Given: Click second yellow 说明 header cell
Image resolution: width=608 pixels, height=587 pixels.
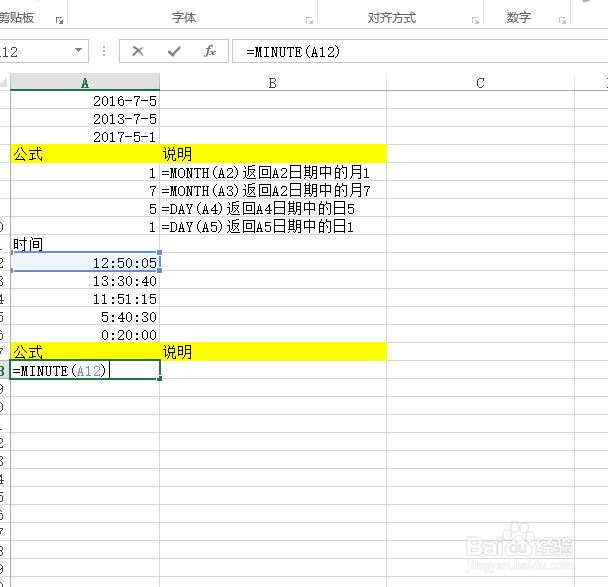Looking at the screenshot, I should click(273, 352).
